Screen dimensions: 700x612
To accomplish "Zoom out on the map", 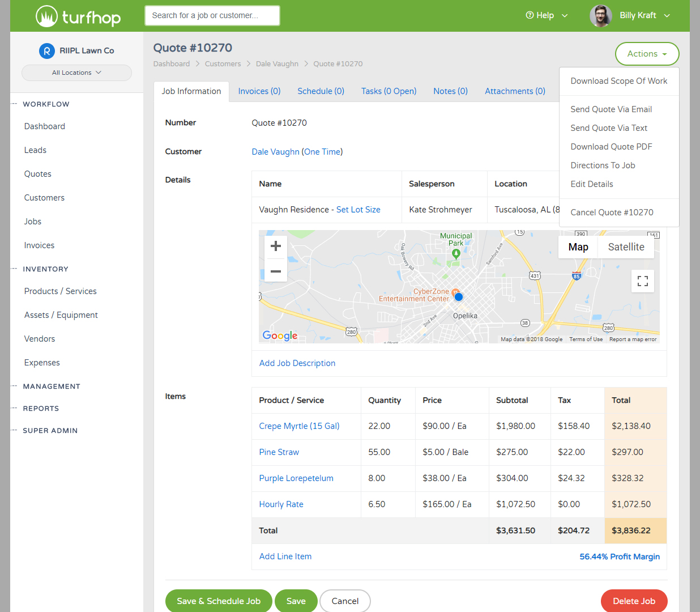I will click(x=276, y=271).
